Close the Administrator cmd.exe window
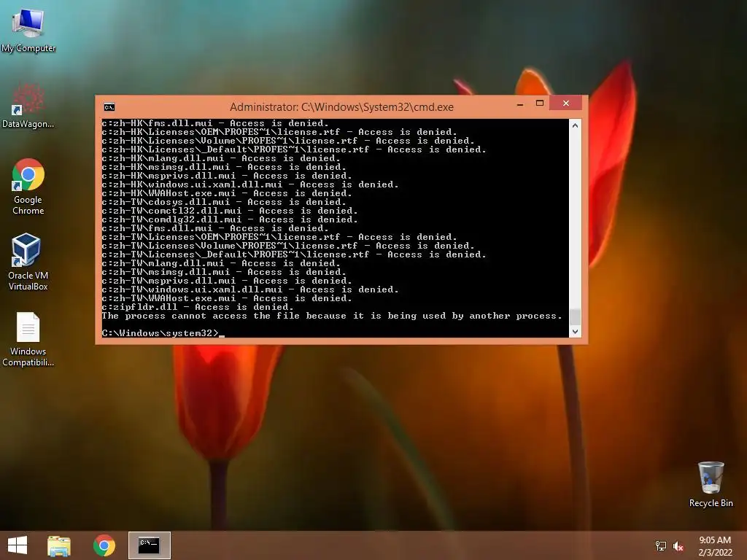This screenshot has height=560, width=747. (x=566, y=104)
